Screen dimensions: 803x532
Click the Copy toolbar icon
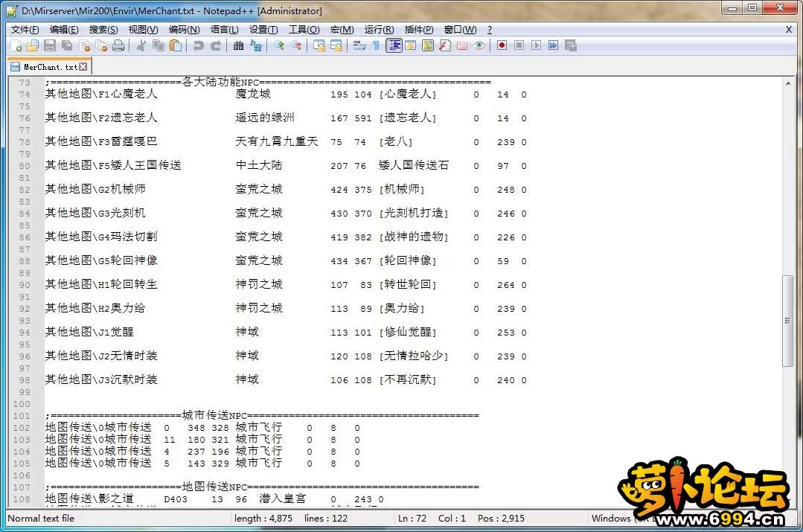[x=159, y=45]
